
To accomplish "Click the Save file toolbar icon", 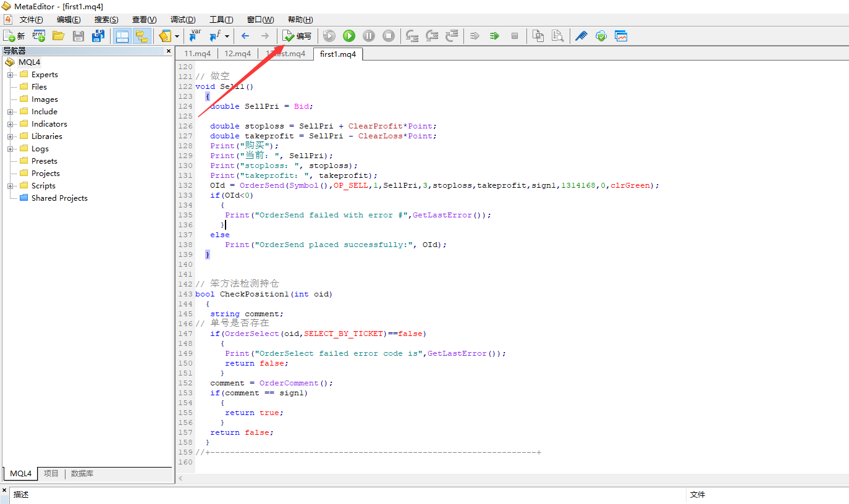I will pyautogui.click(x=78, y=36).
